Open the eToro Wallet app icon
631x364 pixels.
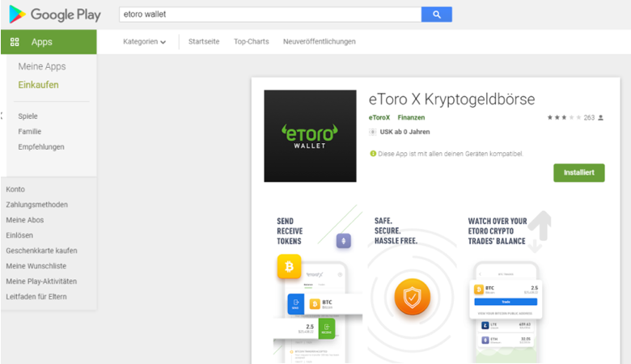[x=310, y=136]
